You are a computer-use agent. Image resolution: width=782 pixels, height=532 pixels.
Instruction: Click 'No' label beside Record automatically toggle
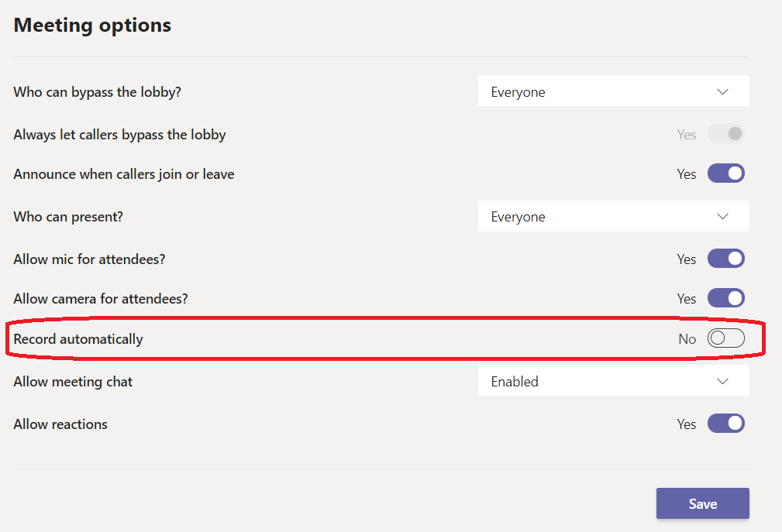coord(687,338)
